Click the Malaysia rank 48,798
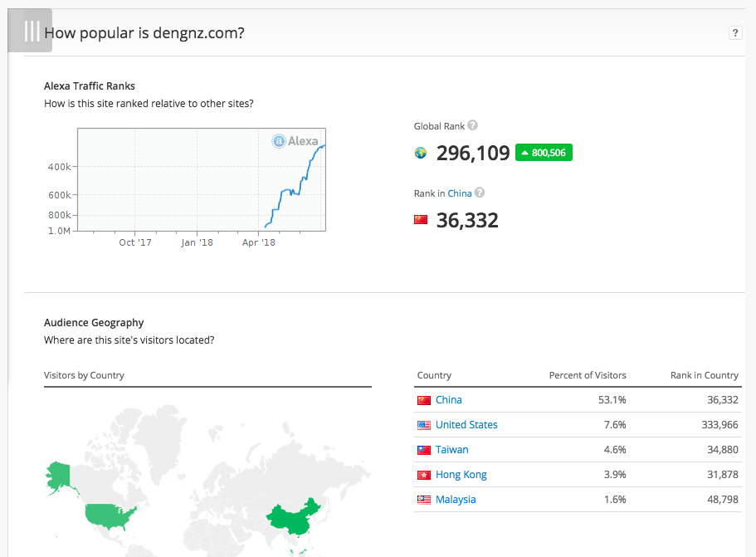Image resolution: width=756 pixels, height=557 pixels. point(723,500)
